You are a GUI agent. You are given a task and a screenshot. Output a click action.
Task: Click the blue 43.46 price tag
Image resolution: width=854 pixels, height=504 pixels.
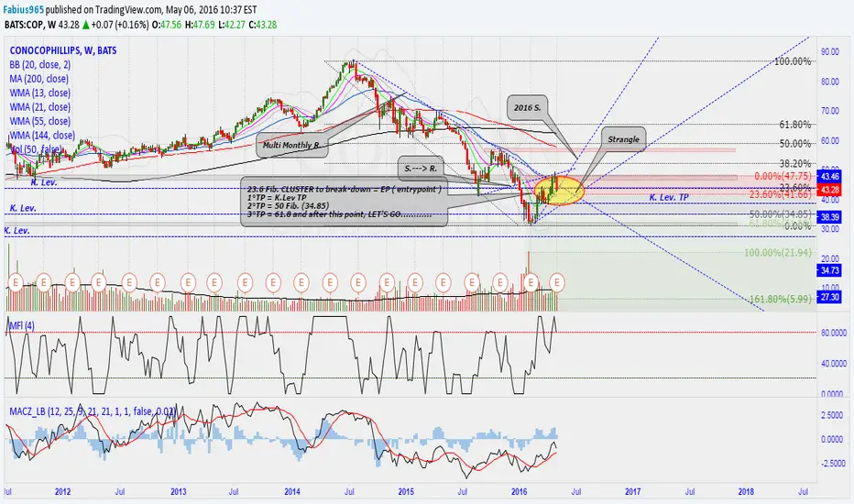pyautogui.click(x=829, y=177)
